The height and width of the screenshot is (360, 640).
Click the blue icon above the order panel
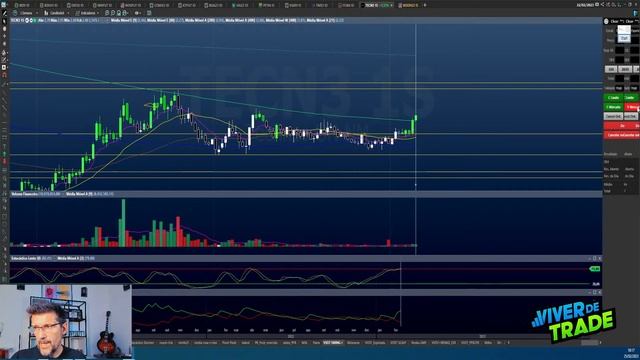coord(636,13)
